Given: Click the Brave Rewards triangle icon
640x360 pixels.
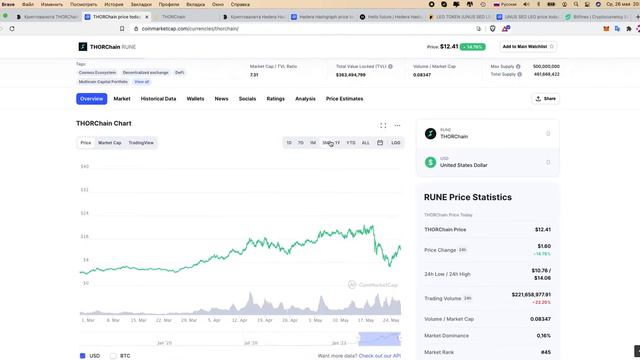Looking at the screenshot, I should pyautogui.click(x=506, y=29).
